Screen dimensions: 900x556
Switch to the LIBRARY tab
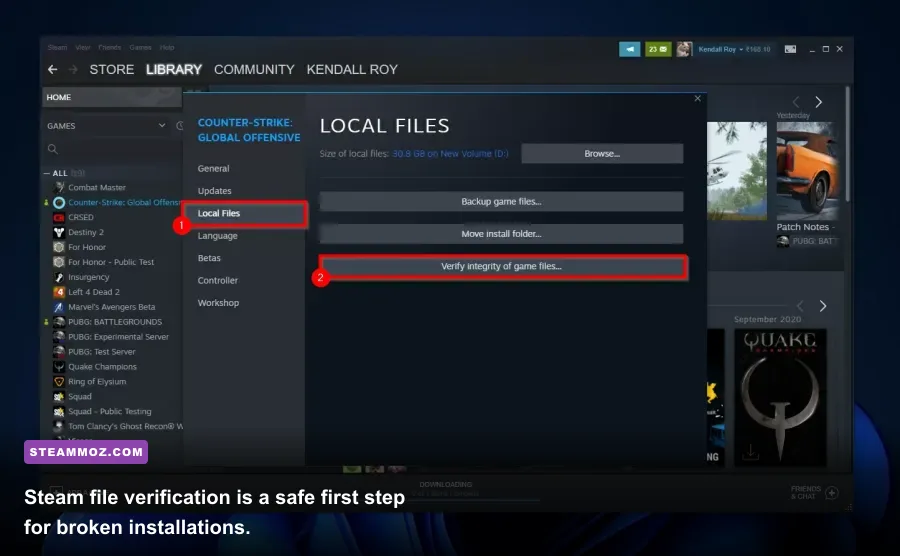tap(174, 69)
